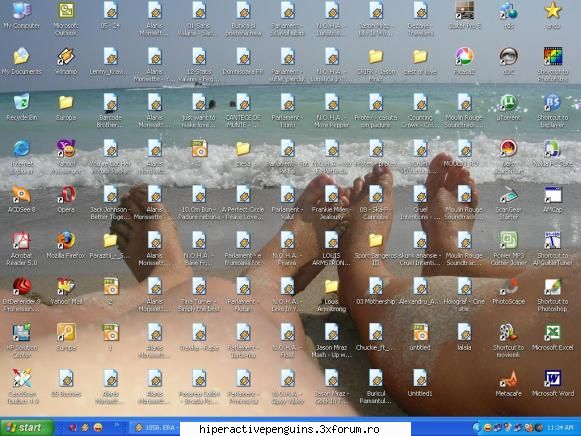Open Microsoft Excel from the desktop

[553, 337]
